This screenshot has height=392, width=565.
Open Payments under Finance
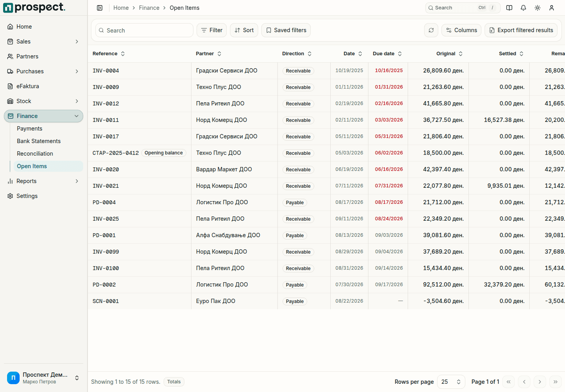pos(48,129)
